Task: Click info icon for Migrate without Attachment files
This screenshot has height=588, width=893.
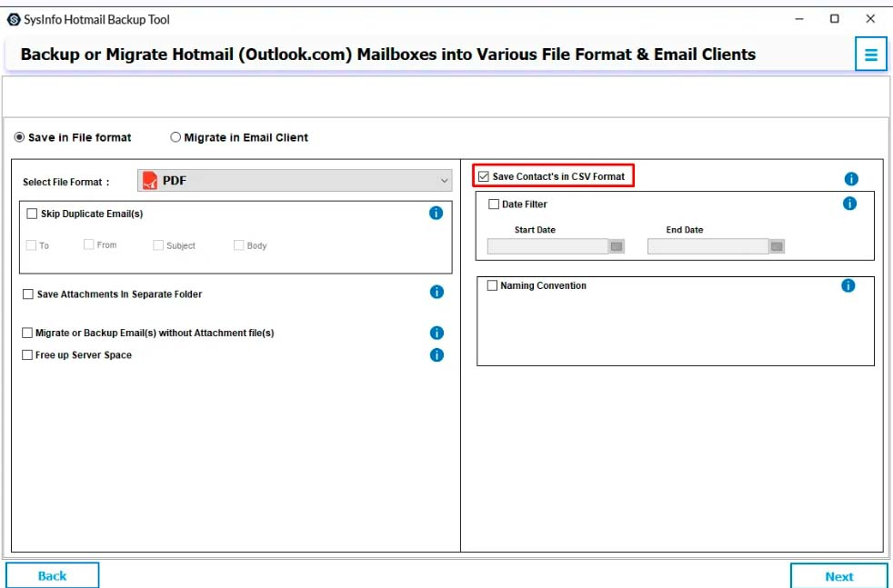Action: (436, 333)
